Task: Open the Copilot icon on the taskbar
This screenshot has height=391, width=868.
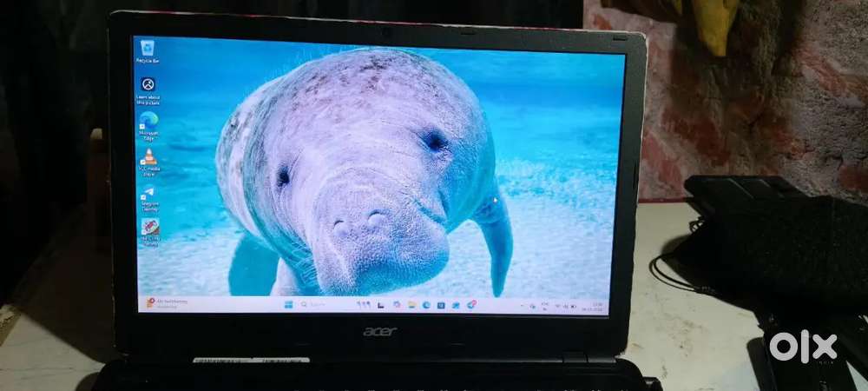Action: tap(397, 305)
